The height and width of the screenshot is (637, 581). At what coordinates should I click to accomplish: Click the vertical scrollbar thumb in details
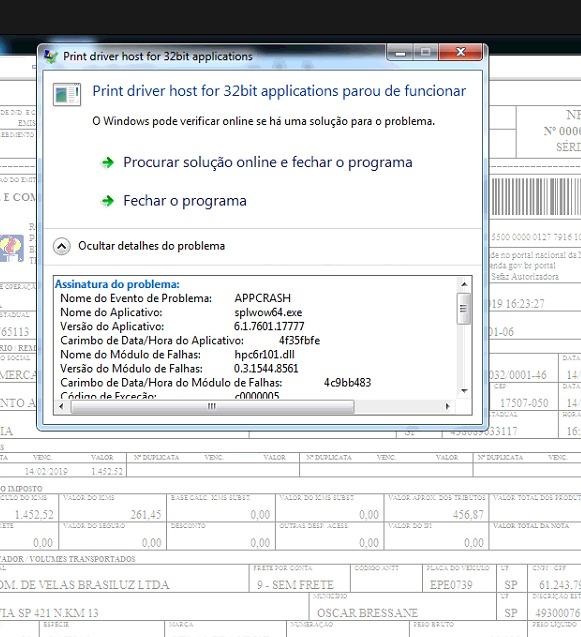(464, 309)
